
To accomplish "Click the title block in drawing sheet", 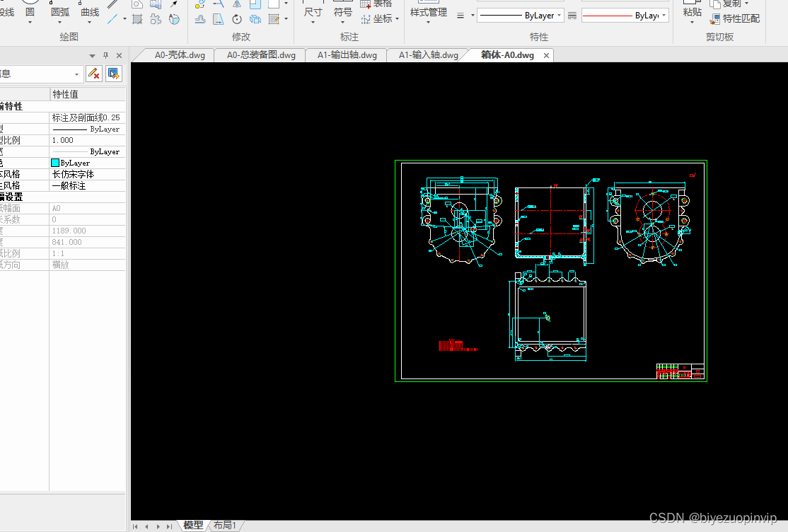I will click(x=680, y=371).
